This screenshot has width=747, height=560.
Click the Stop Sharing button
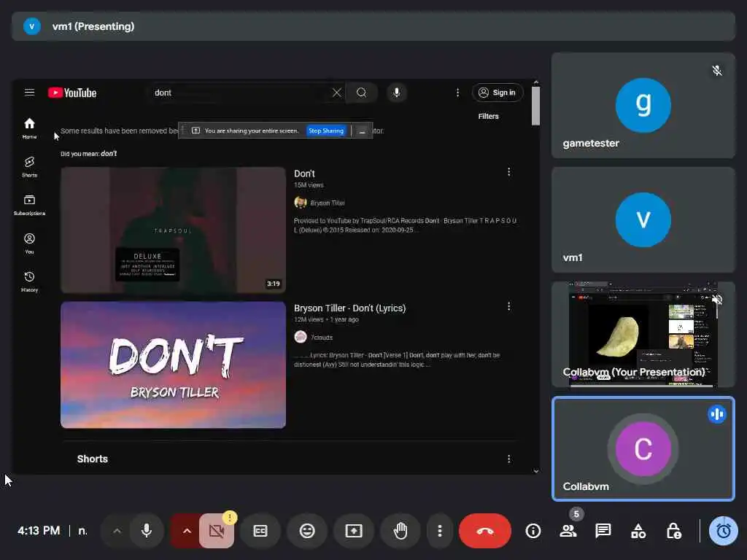click(x=326, y=131)
